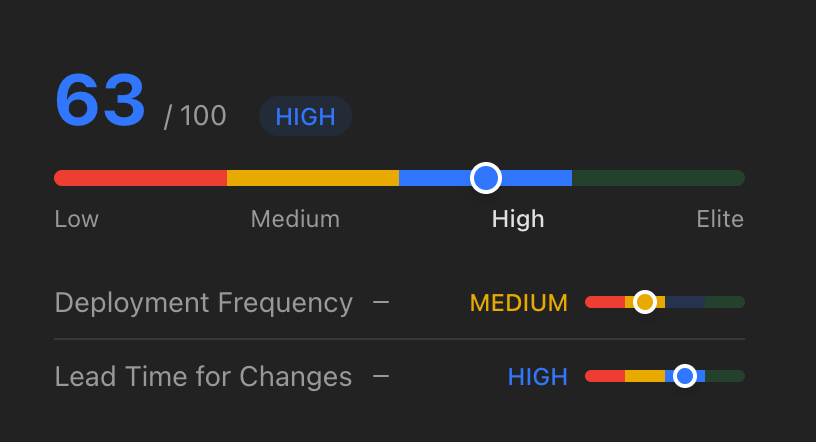Image resolution: width=816 pixels, height=442 pixels.
Task: Select the Low label under the score bar
Action: (x=76, y=219)
